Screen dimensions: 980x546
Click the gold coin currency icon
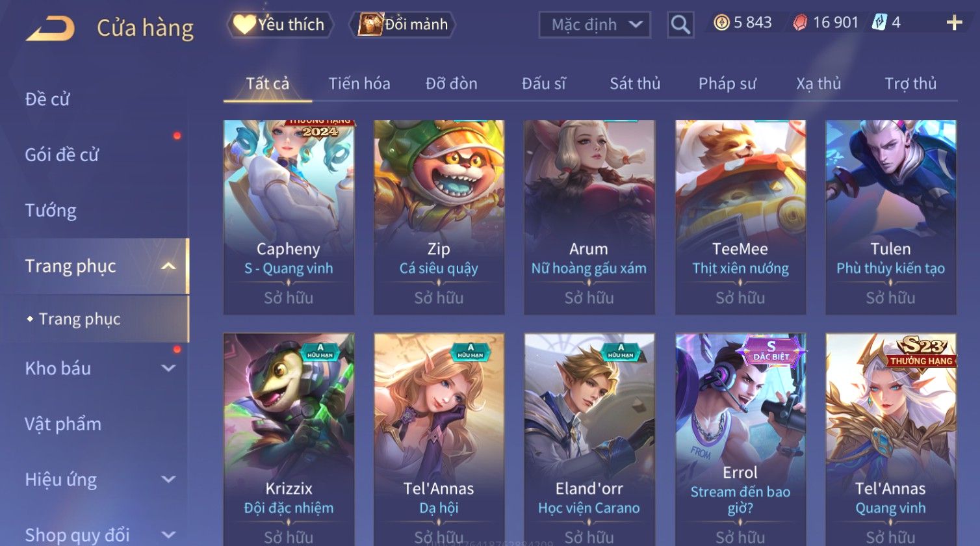[721, 23]
